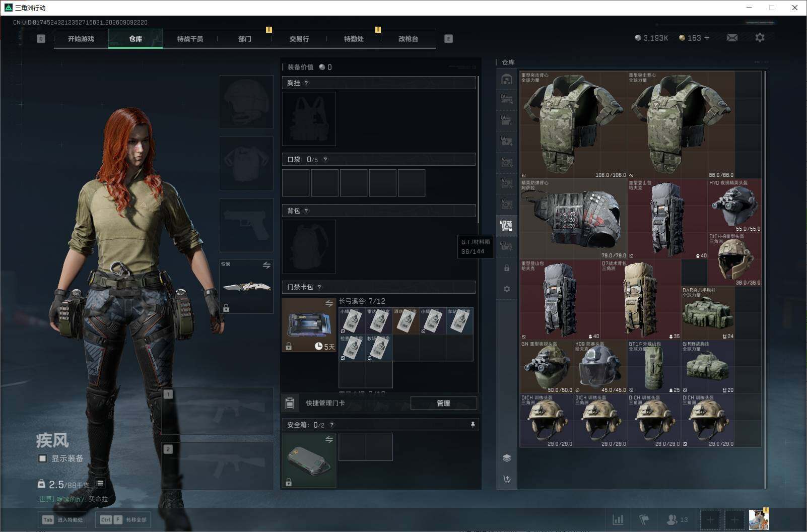Click help icon next to 背包
The width and height of the screenshot is (807, 532).
tap(306, 211)
